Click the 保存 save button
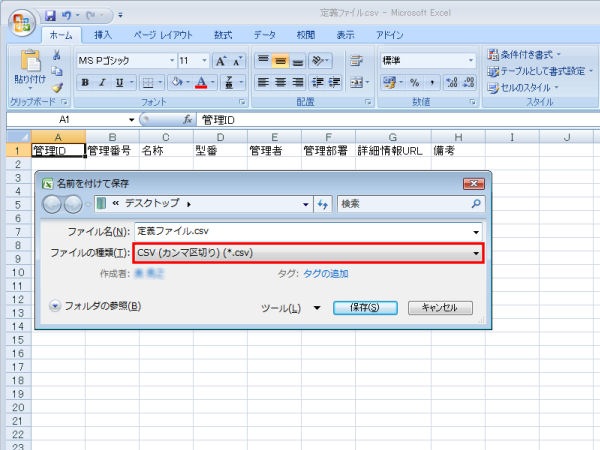Image resolution: width=600 pixels, height=450 pixels. pos(365,308)
